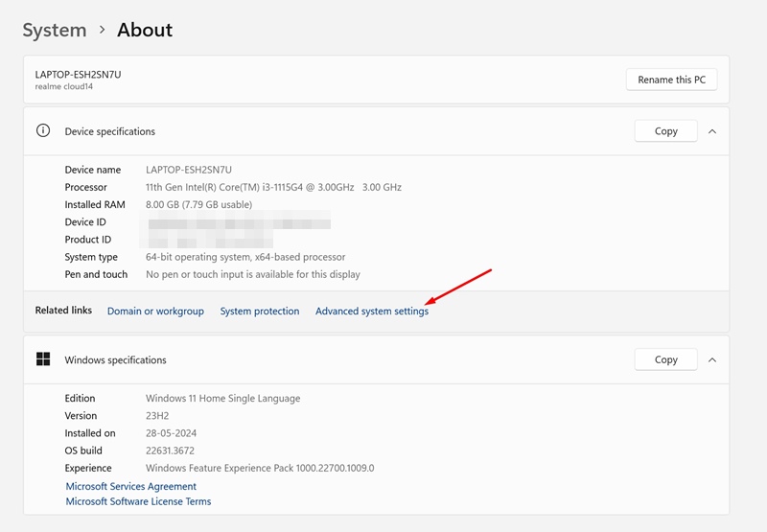Click the Device specifications info icon

(43, 131)
